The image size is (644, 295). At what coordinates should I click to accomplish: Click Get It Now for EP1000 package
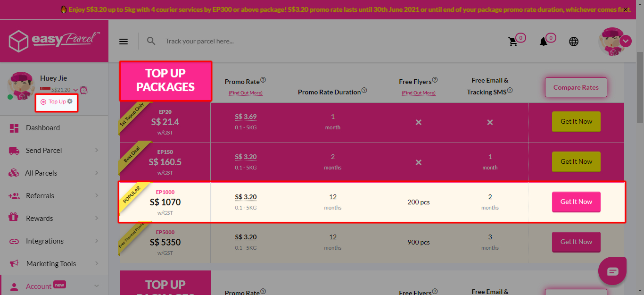pyautogui.click(x=576, y=202)
